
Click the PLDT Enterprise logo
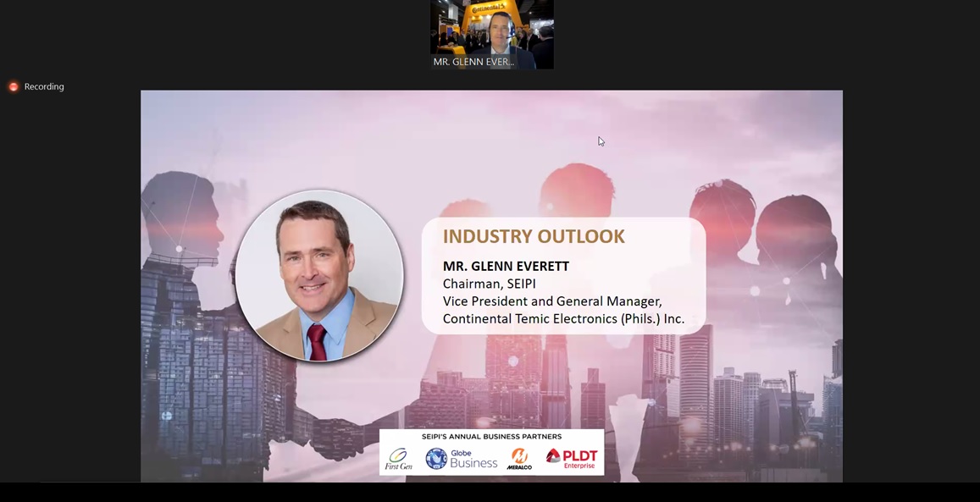pos(572,458)
